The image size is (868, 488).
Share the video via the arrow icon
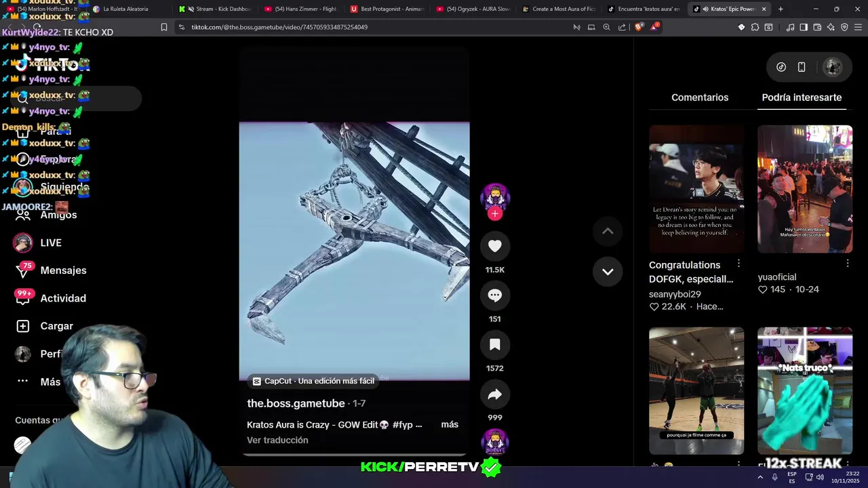[495, 394]
